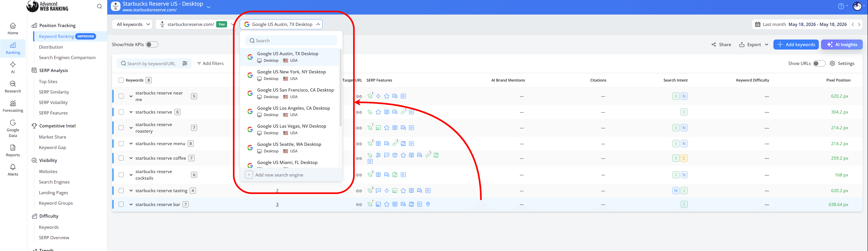Click the sidebar search magnifier icon
Screen dimensions: 868x251
[x=99, y=6]
